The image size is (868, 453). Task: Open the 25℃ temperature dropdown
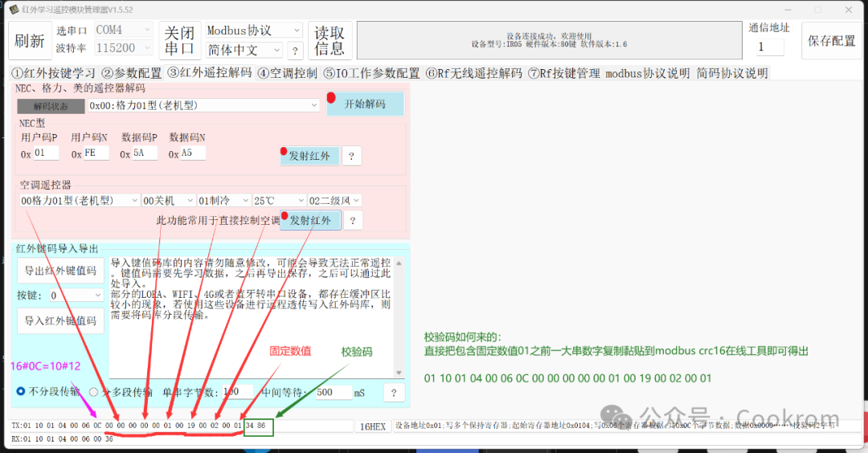(x=279, y=200)
